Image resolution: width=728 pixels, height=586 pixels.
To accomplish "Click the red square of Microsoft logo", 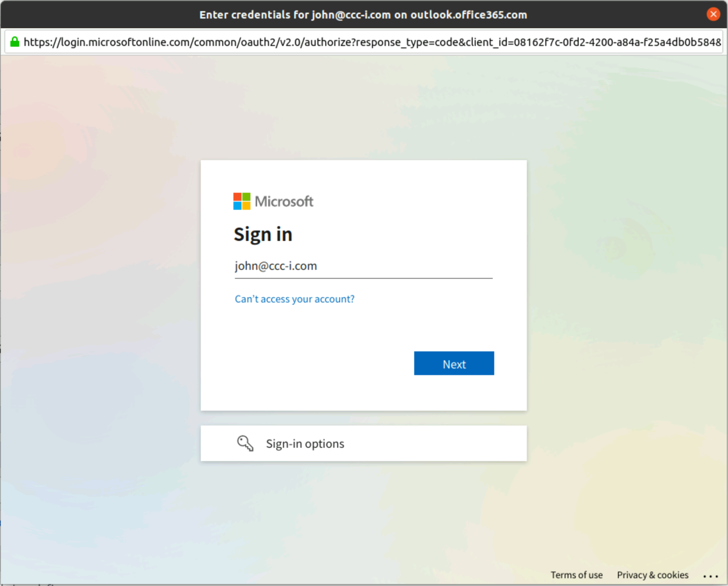I will click(x=237, y=197).
